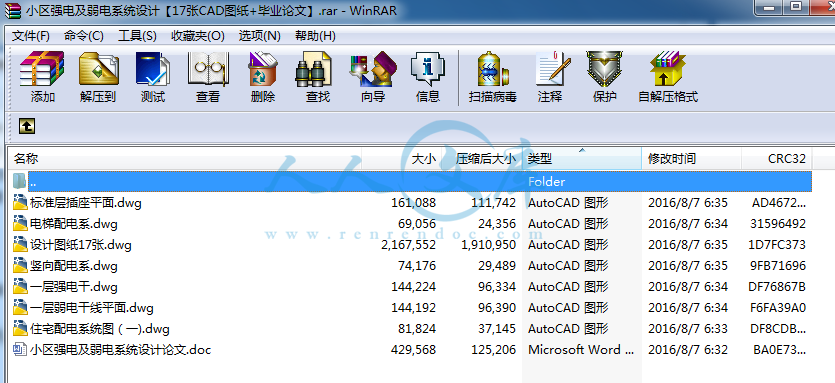This screenshot has width=835, height=383.
Task: Select the file name 一层弱电干线平面.dwg
Action: [x=92, y=308]
